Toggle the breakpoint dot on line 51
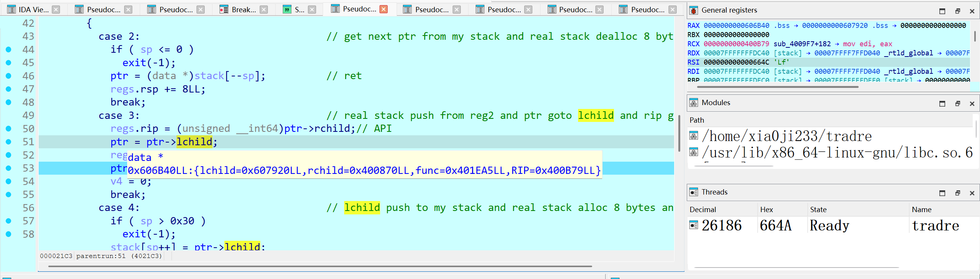980x279 pixels. (8, 142)
